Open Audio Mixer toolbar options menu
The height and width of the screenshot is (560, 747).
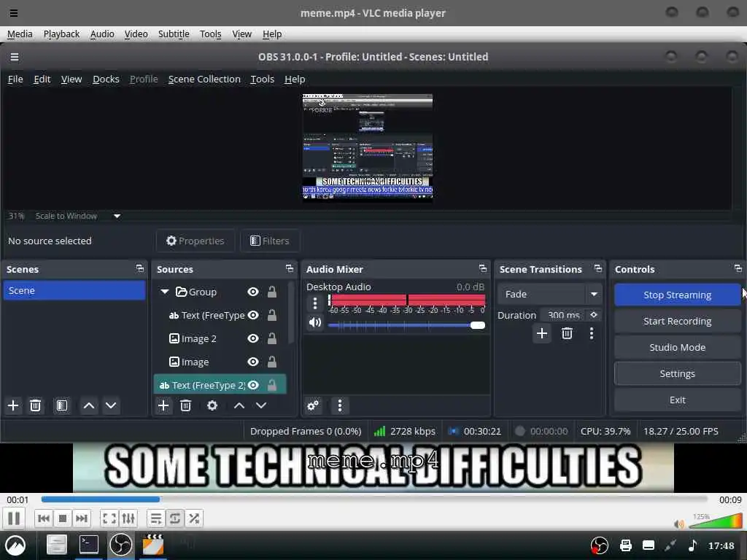pos(340,405)
